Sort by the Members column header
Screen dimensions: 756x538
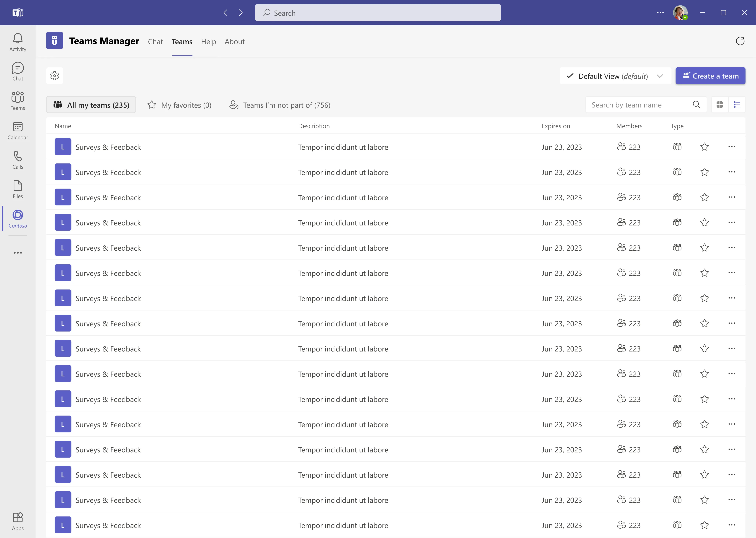629,126
